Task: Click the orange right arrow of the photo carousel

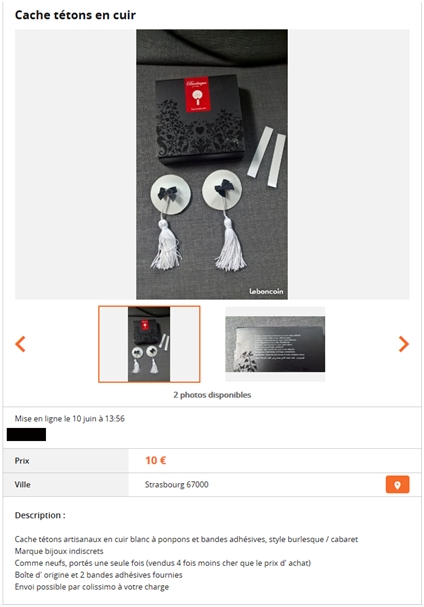Action: (x=403, y=344)
